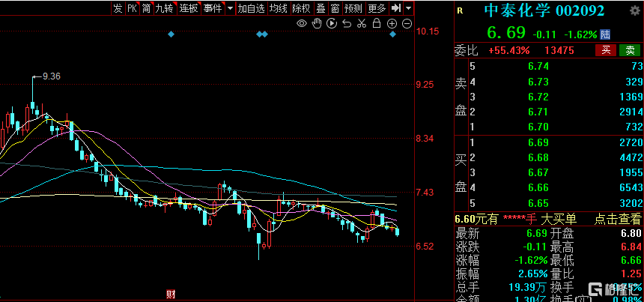Image resolution: width=644 pixels, height=302 pixels.
Task: Toggle 均线 moving averages
Action: click(x=279, y=7)
